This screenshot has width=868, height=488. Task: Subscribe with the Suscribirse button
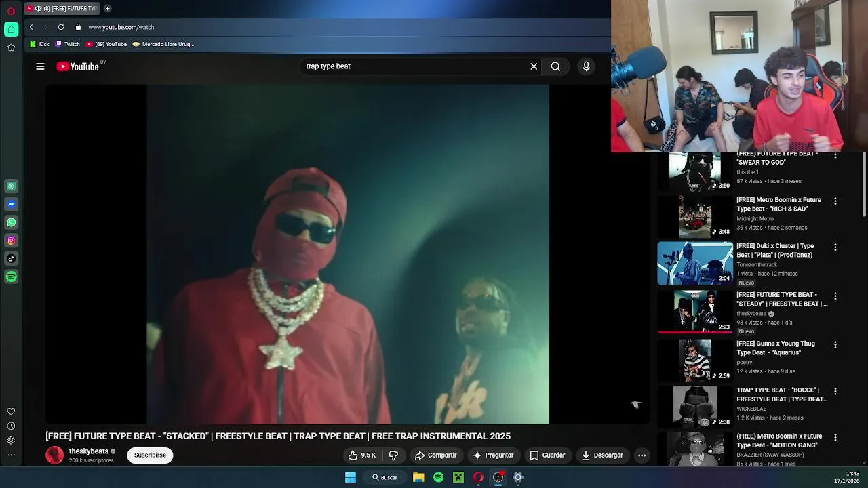(x=150, y=455)
